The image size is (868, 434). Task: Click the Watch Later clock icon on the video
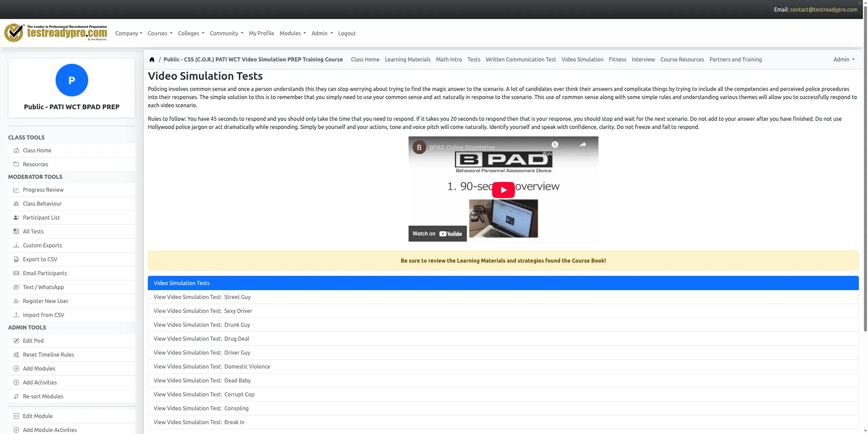[x=555, y=145]
